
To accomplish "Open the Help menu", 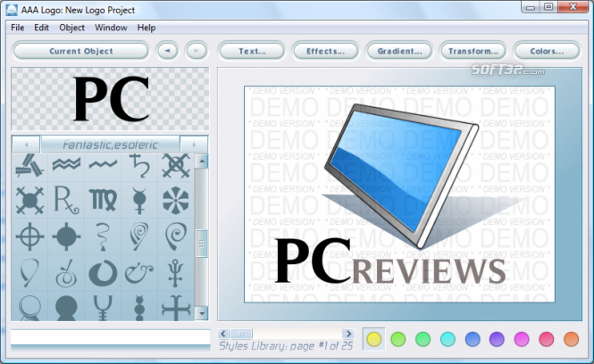I will [146, 28].
